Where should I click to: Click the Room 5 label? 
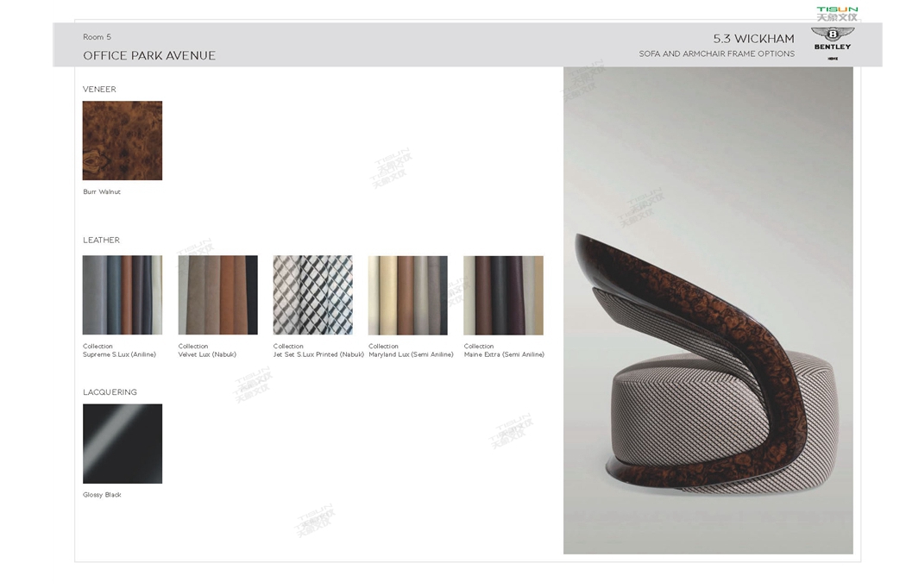click(97, 37)
